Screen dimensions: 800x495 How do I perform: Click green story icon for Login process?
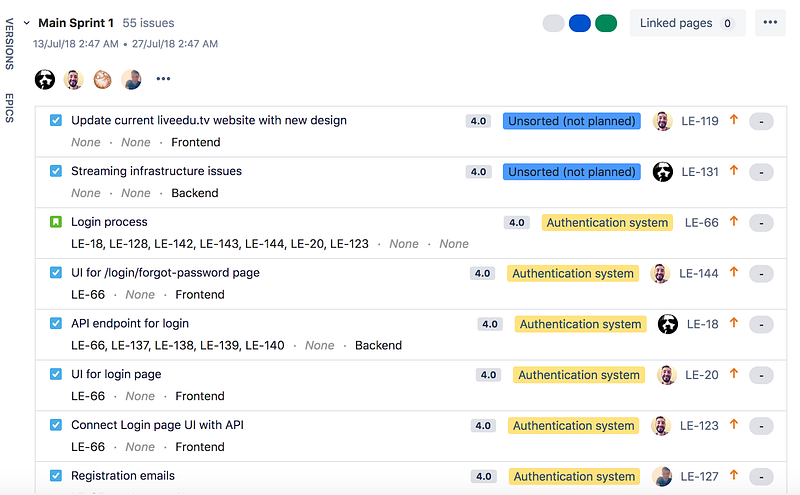point(56,222)
